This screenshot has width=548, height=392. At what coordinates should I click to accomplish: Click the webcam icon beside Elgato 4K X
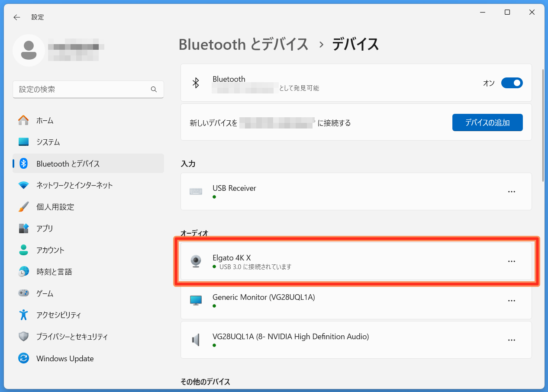196,261
